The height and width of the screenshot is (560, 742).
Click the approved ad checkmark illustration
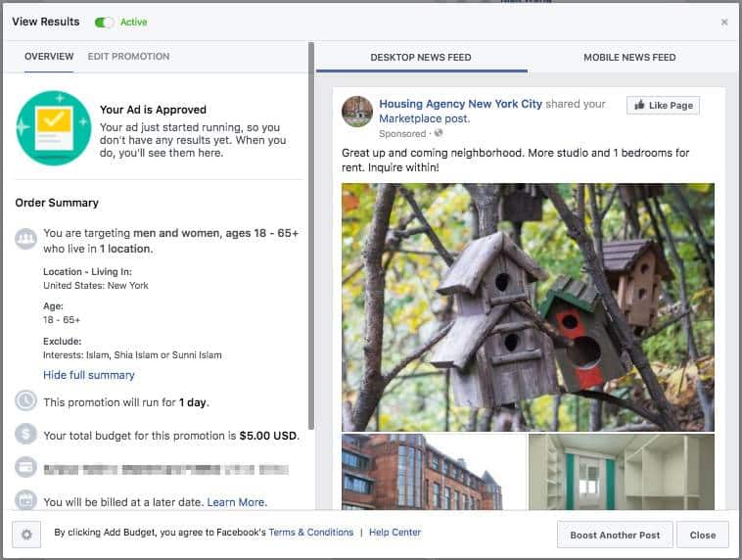[x=54, y=128]
